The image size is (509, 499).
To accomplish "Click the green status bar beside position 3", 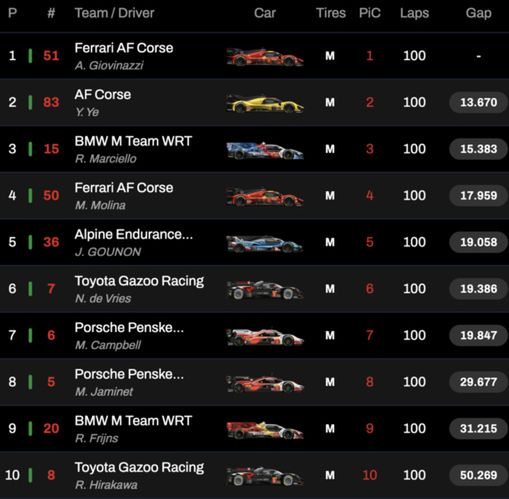I will [x=30, y=149].
